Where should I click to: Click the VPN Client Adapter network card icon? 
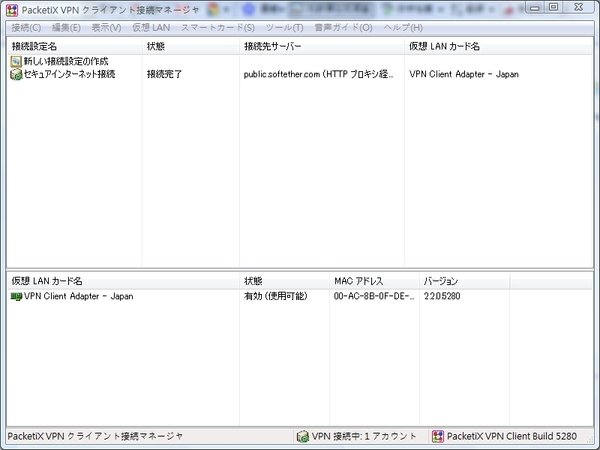[16, 296]
